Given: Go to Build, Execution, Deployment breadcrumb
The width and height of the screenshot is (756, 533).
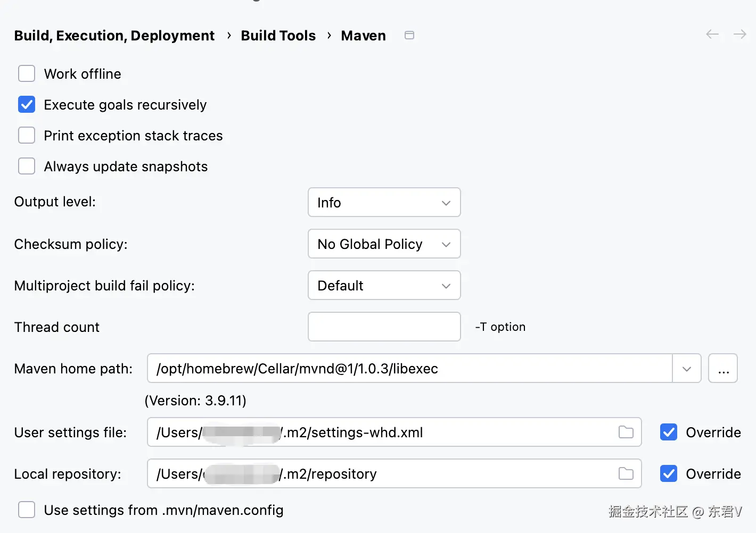Looking at the screenshot, I should click(114, 36).
